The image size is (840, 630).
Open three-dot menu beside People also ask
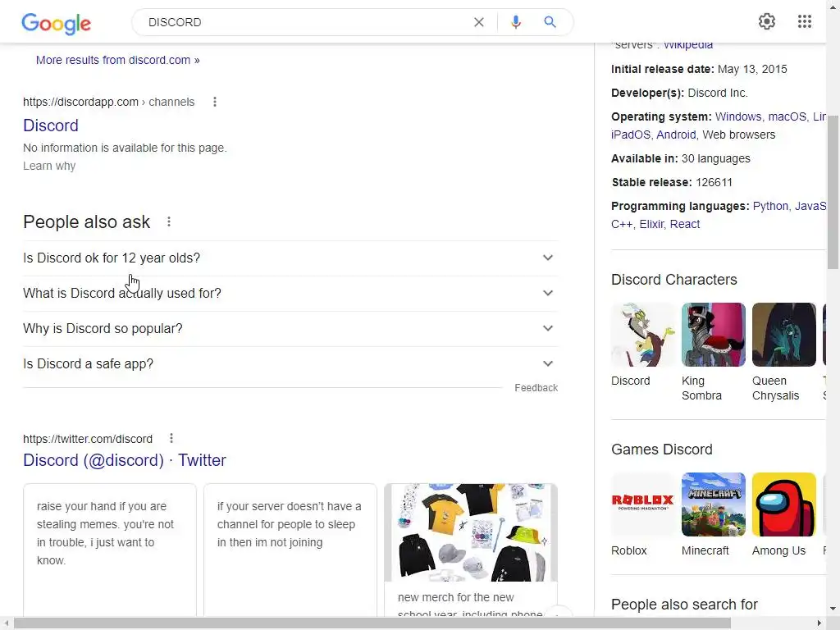[x=169, y=221]
